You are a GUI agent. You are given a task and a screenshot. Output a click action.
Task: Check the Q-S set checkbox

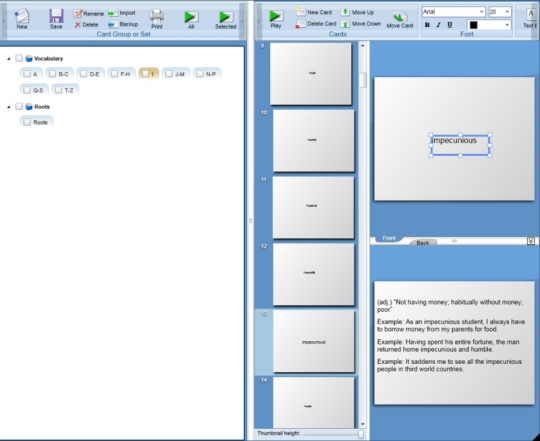point(27,90)
